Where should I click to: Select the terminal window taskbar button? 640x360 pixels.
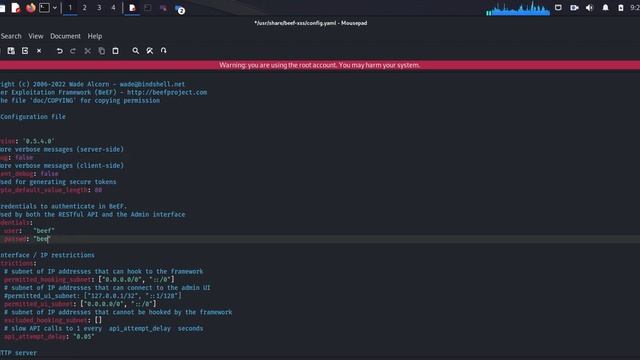click(x=148, y=8)
